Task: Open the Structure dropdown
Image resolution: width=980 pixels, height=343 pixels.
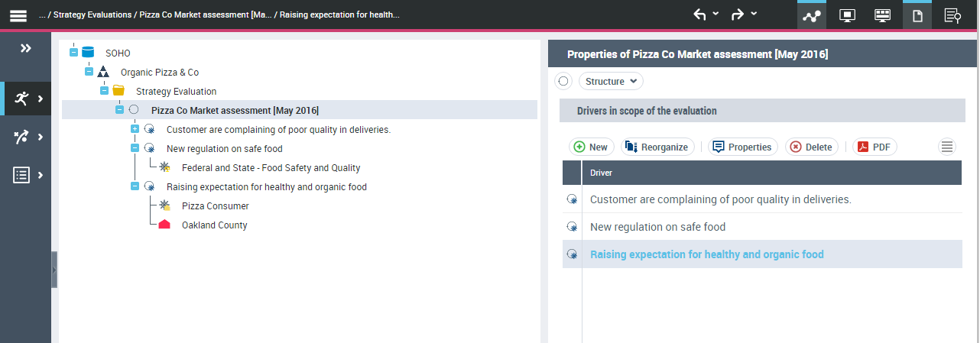Action: coord(611,81)
